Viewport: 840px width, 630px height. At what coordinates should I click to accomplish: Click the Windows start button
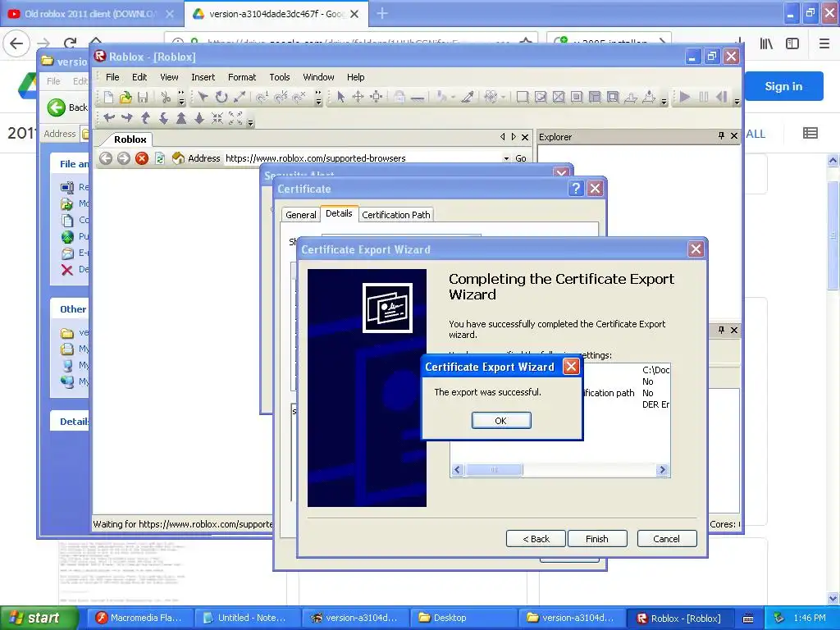39,618
